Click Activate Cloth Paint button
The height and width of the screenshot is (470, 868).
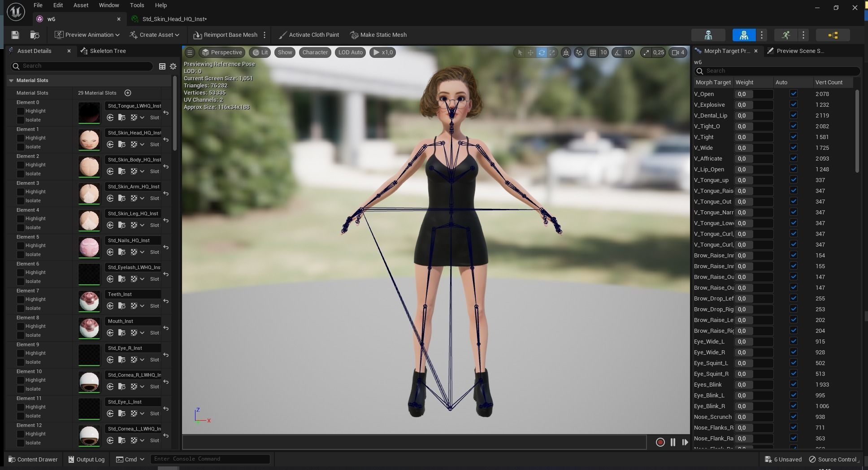(x=308, y=35)
